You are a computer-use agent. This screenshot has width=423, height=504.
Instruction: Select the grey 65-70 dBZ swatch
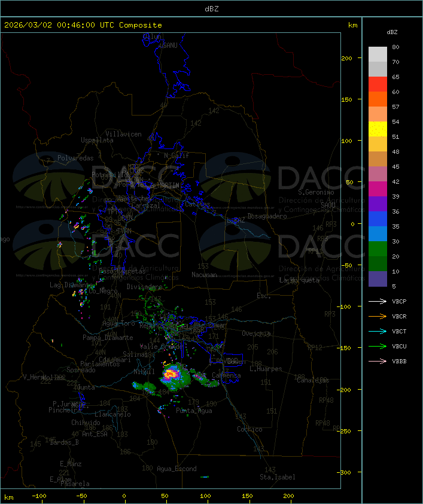tap(378, 69)
